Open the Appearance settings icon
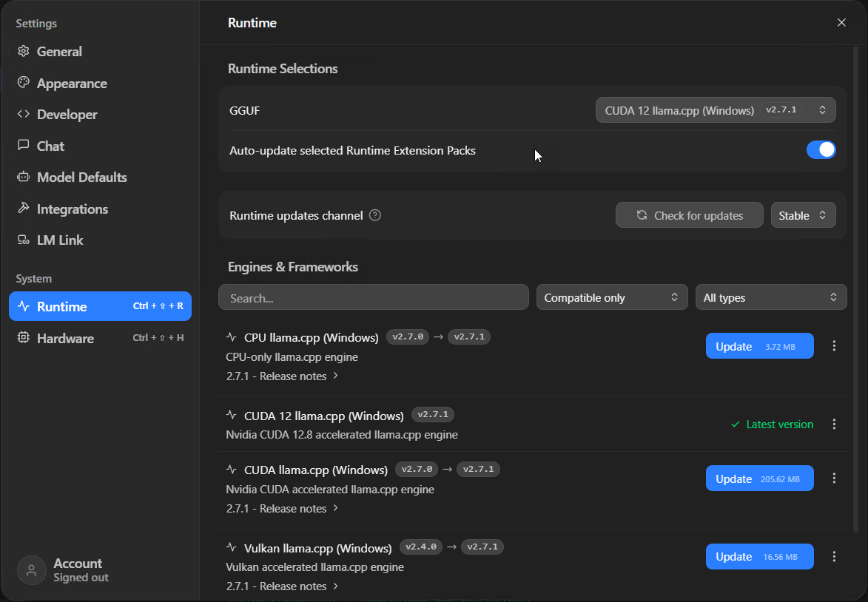Image resolution: width=868 pixels, height=602 pixels. 23,83
